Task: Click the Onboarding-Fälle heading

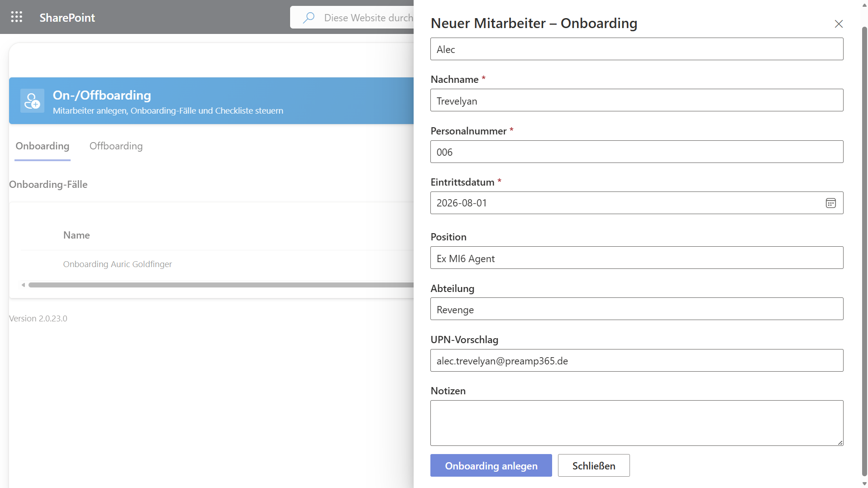Action: pos(48,184)
